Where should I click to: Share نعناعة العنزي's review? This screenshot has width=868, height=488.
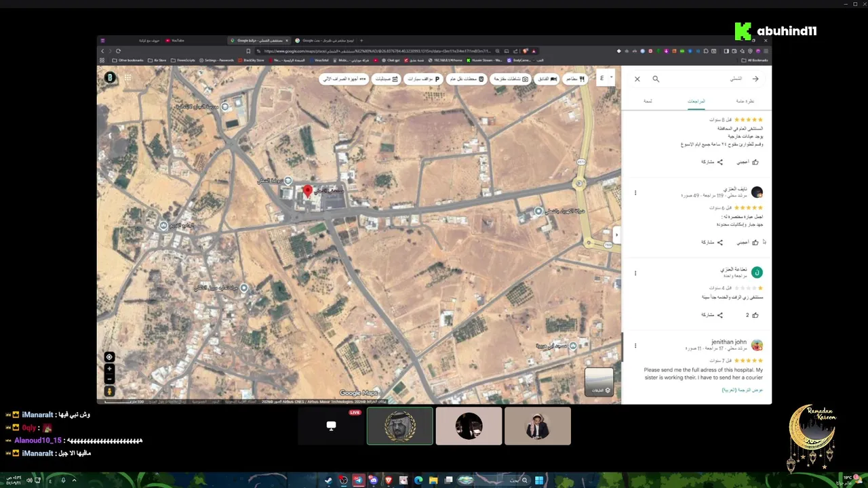tap(712, 315)
